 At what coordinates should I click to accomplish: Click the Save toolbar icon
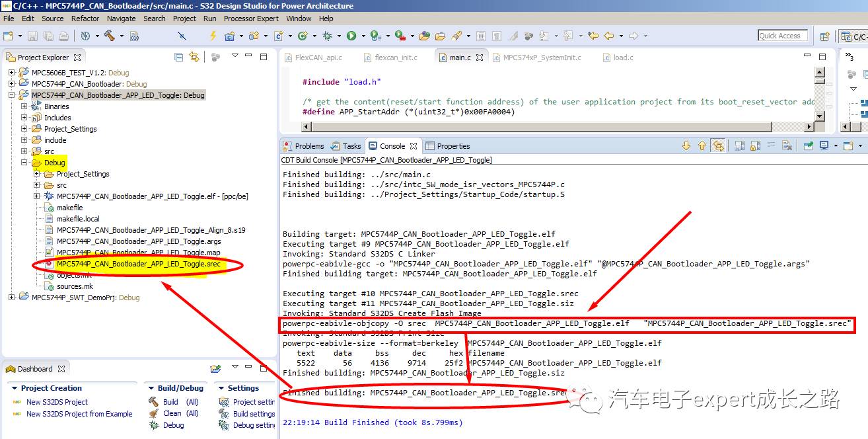[33, 36]
